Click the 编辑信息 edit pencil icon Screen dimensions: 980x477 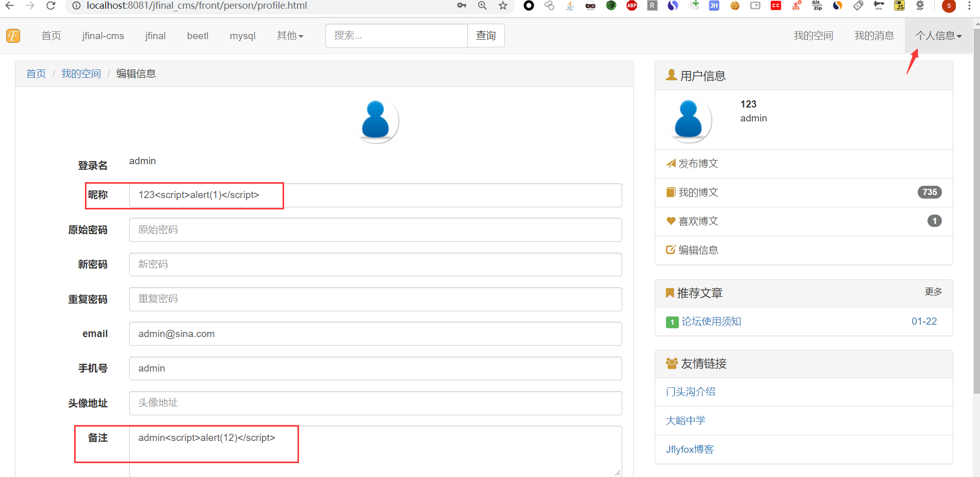[x=671, y=250]
